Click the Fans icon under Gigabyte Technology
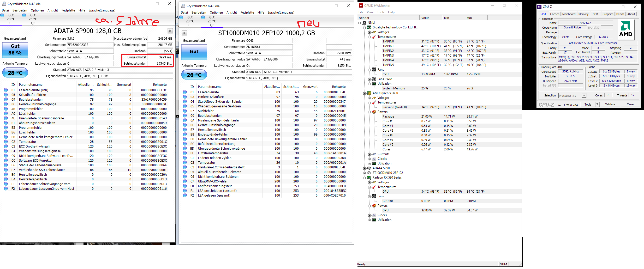The image size is (644, 269). (x=374, y=70)
